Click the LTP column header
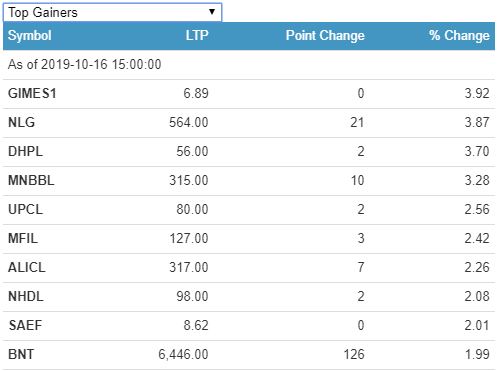504x371 pixels. (x=197, y=35)
